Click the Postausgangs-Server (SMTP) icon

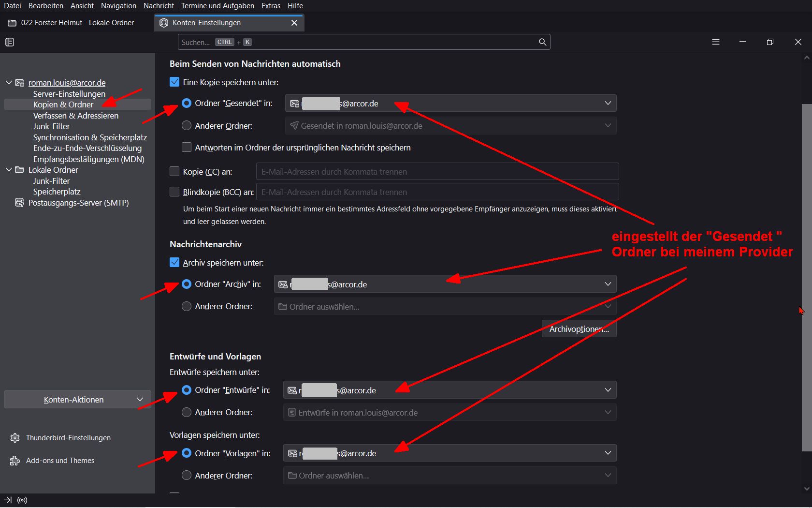[x=19, y=203]
